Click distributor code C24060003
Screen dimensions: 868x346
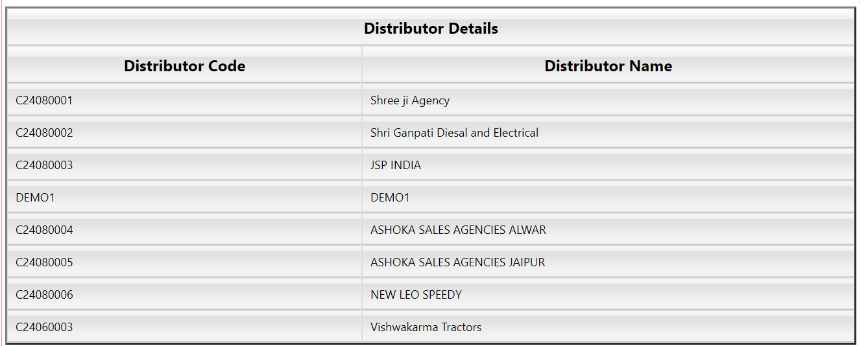[x=44, y=327]
